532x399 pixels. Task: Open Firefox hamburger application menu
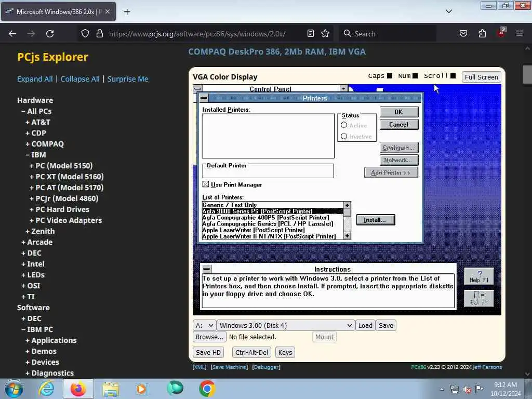click(520, 33)
